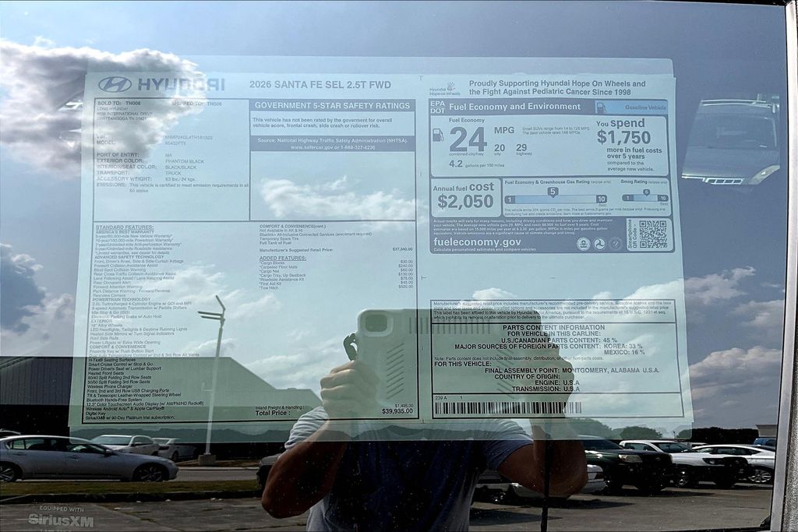Click the greenhouse gas rating marker showing 5
The image size is (798, 532).
click(553, 192)
